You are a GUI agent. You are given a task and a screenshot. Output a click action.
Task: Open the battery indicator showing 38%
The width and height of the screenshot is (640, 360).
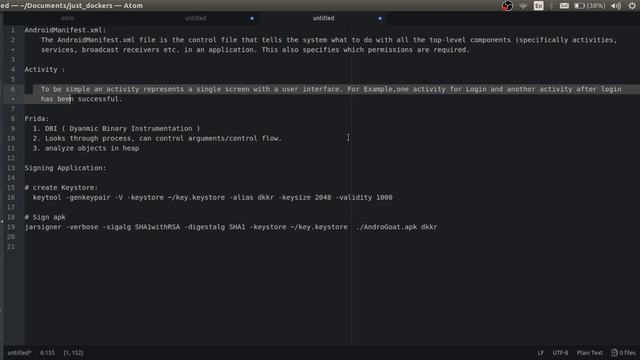point(590,6)
